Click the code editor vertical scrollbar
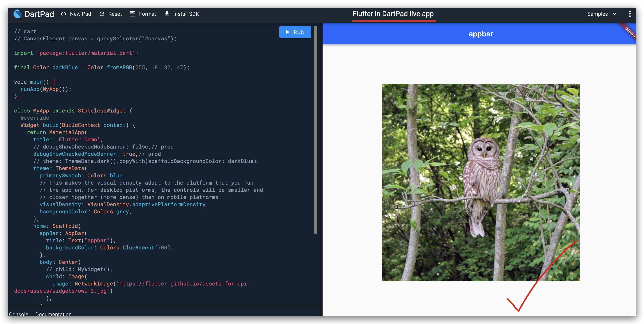This screenshot has height=324, width=644. click(x=315, y=130)
